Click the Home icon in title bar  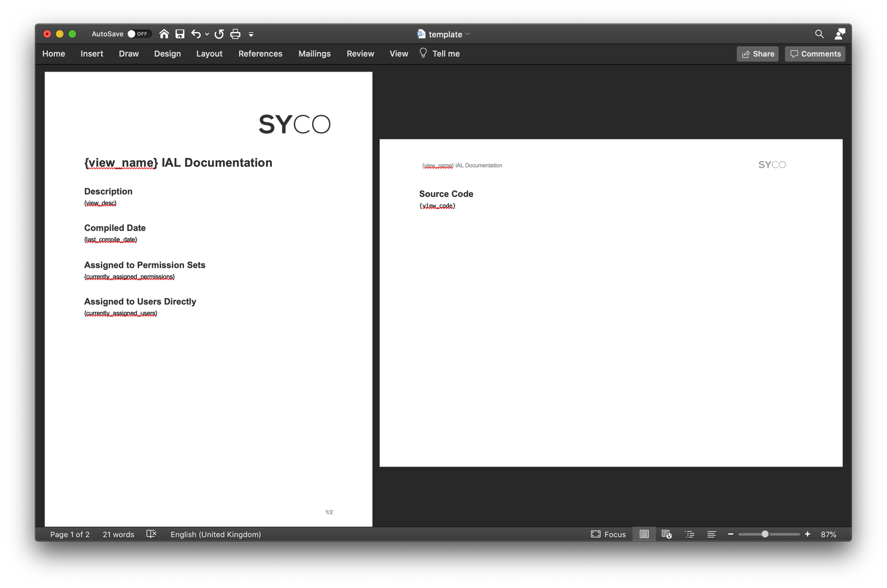coord(164,34)
